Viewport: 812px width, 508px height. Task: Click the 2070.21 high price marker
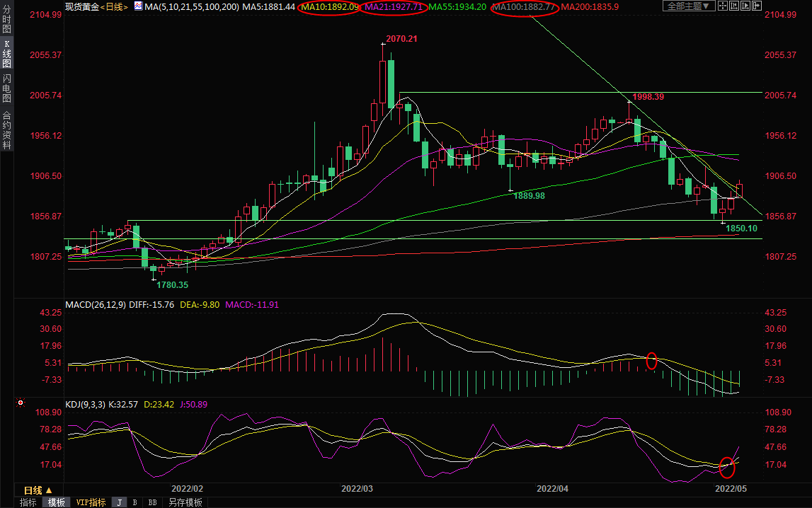coord(401,39)
